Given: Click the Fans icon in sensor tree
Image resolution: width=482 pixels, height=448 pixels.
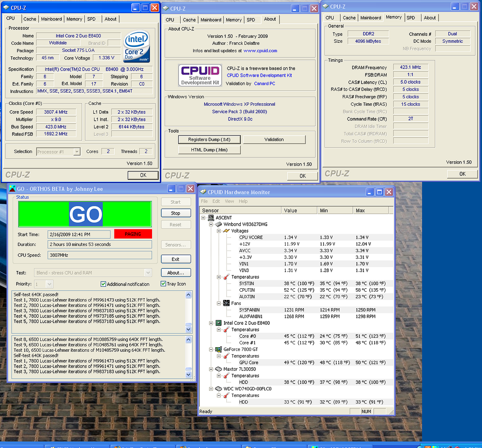Looking at the screenshot, I should point(227,303).
